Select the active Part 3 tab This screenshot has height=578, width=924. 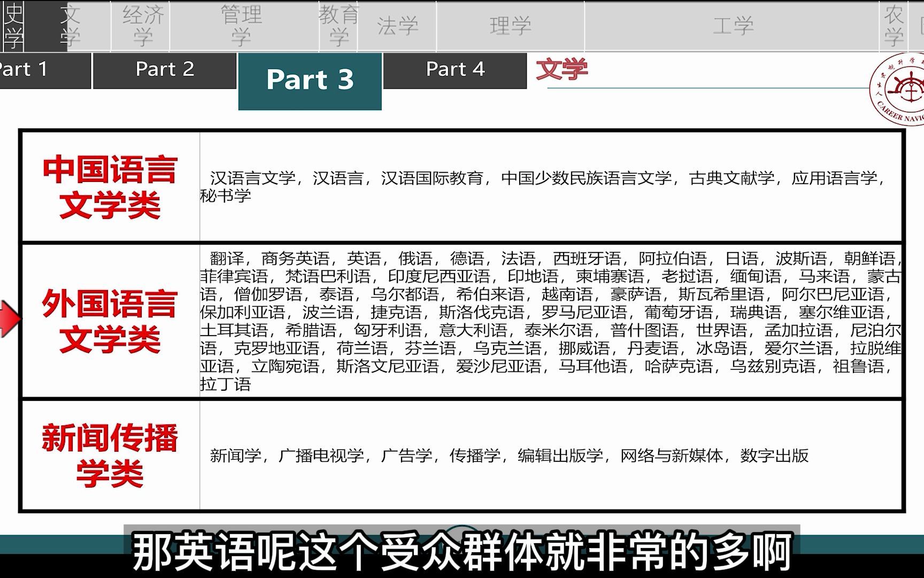pos(310,81)
